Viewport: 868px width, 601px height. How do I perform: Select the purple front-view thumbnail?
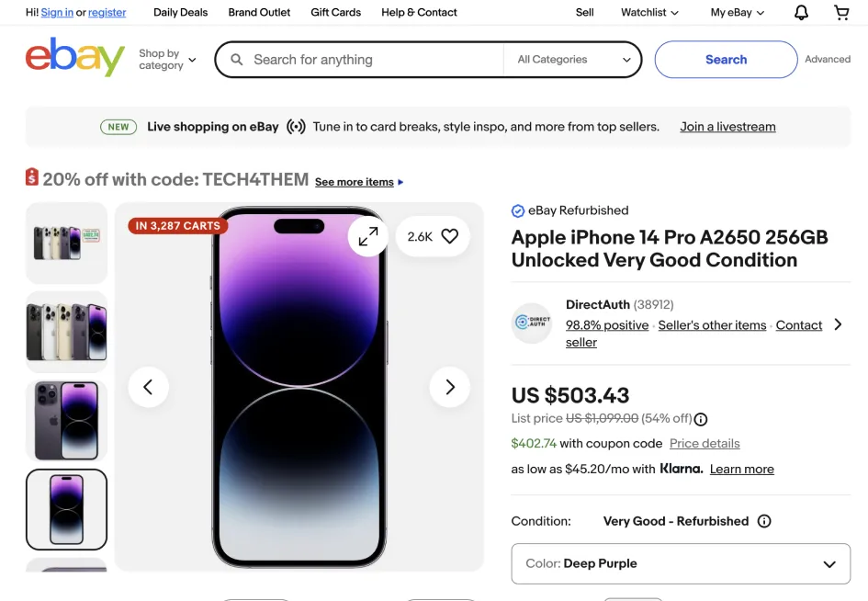coord(66,509)
